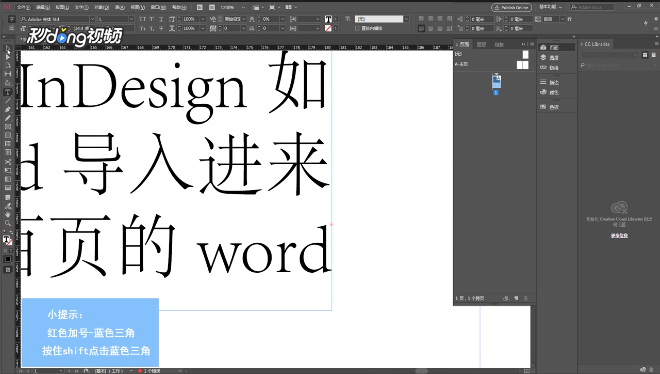Open the 窗口 Window menu
This screenshot has width=660, height=374.
click(158, 7)
